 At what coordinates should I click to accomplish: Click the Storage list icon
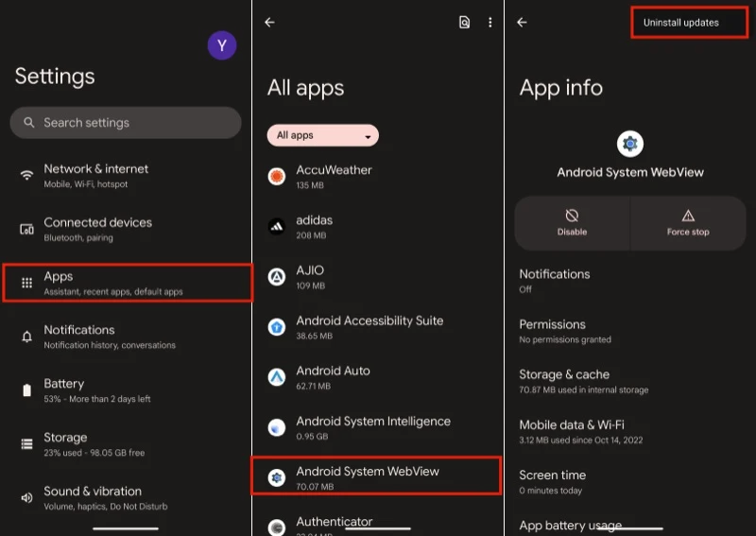tap(27, 444)
